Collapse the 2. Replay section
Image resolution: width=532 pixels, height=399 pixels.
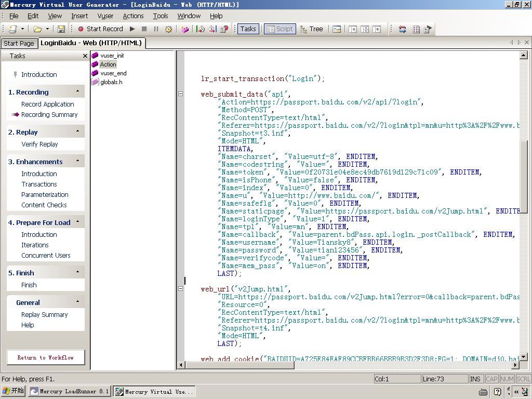click(x=78, y=131)
